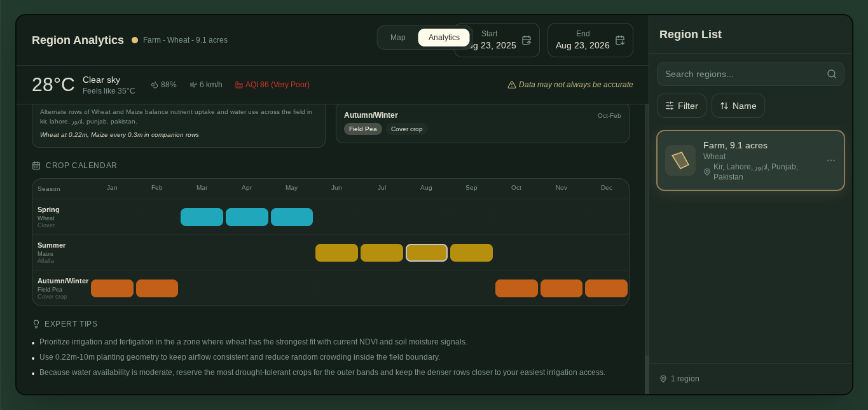Select the Farm field shape thumbnail
868x410 pixels.
click(680, 160)
